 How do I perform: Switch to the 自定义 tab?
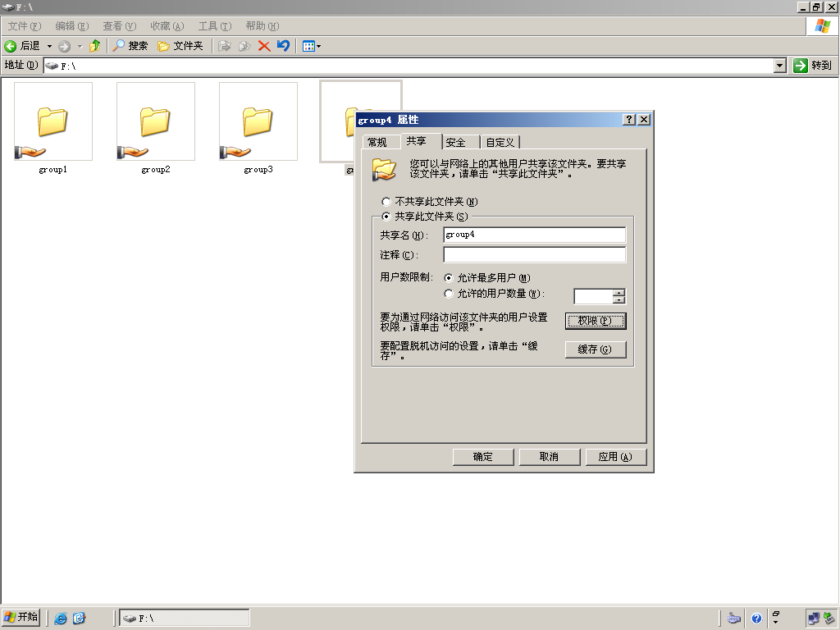point(500,142)
